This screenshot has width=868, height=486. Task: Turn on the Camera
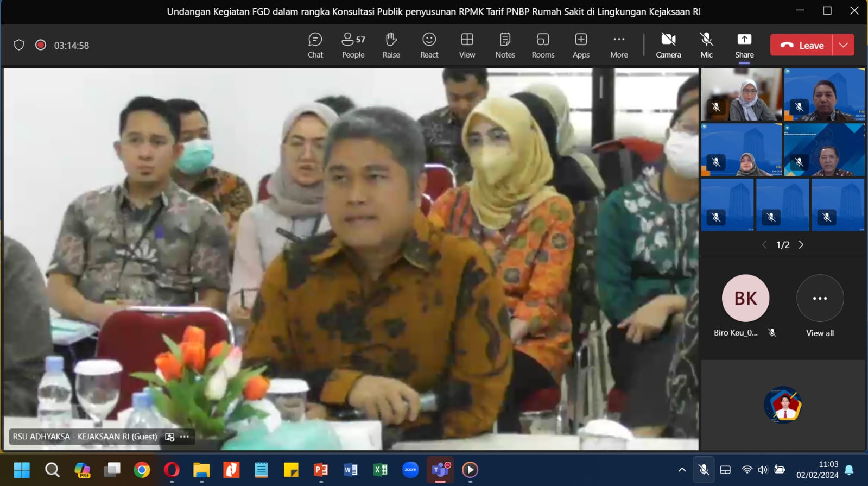tap(668, 46)
